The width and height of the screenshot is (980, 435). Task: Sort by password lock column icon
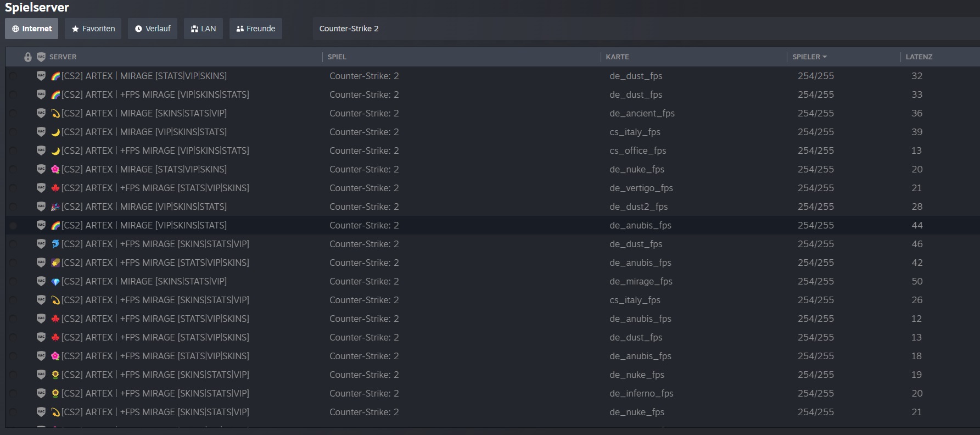[28, 57]
